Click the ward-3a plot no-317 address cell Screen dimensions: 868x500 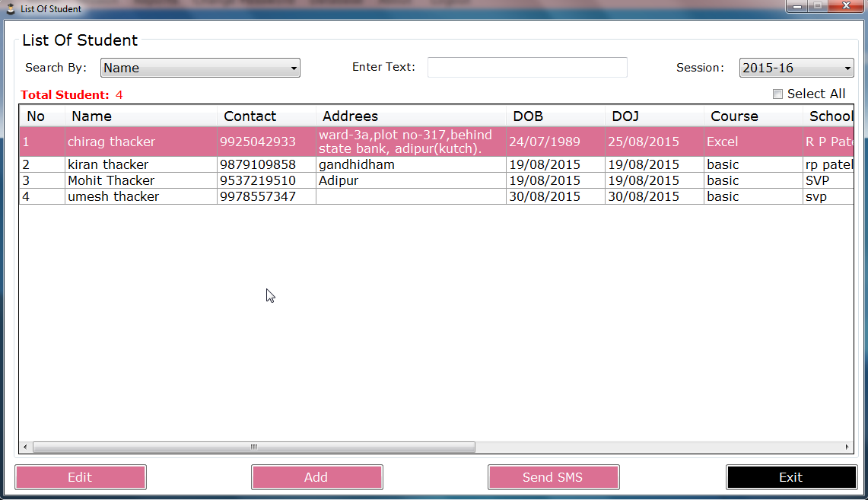point(411,142)
